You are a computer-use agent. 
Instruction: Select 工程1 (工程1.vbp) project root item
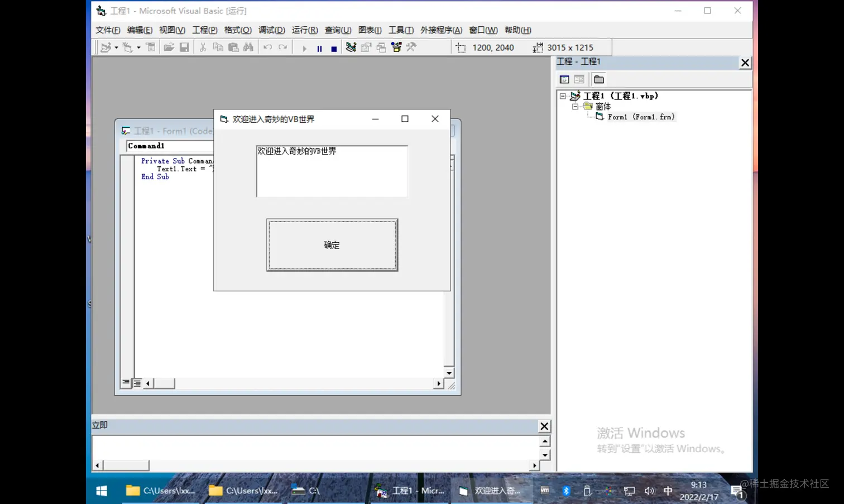tap(621, 96)
